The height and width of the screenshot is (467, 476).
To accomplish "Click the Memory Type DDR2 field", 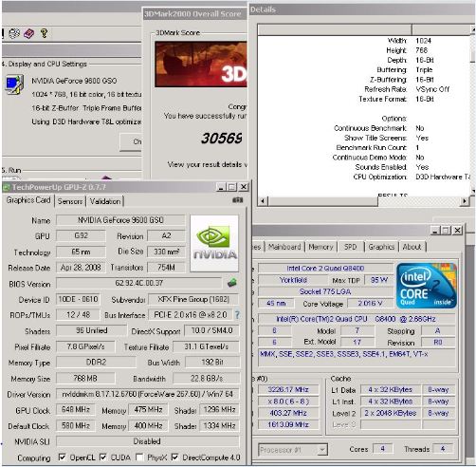I will tap(96, 363).
